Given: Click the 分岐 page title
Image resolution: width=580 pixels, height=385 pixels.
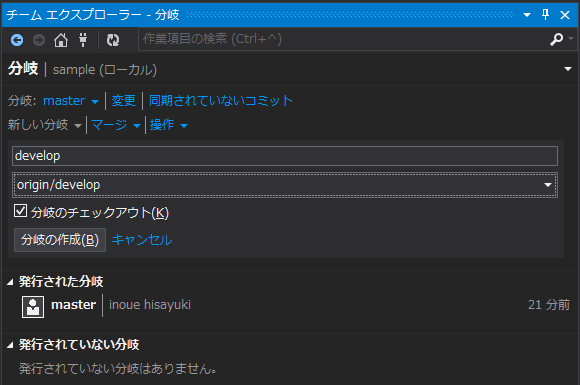Looking at the screenshot, I should (x=23, y=69).
